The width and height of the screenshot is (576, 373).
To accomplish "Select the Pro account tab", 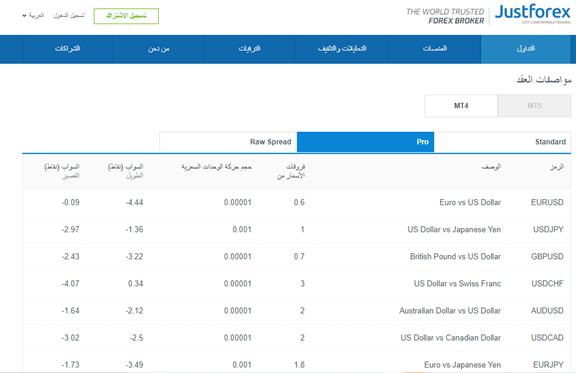I will 366,142.
